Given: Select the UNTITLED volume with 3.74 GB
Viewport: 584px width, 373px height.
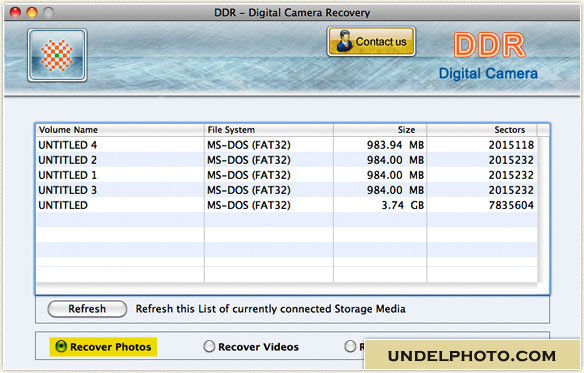Looking at the screenshot, I should tap(286, 205).
